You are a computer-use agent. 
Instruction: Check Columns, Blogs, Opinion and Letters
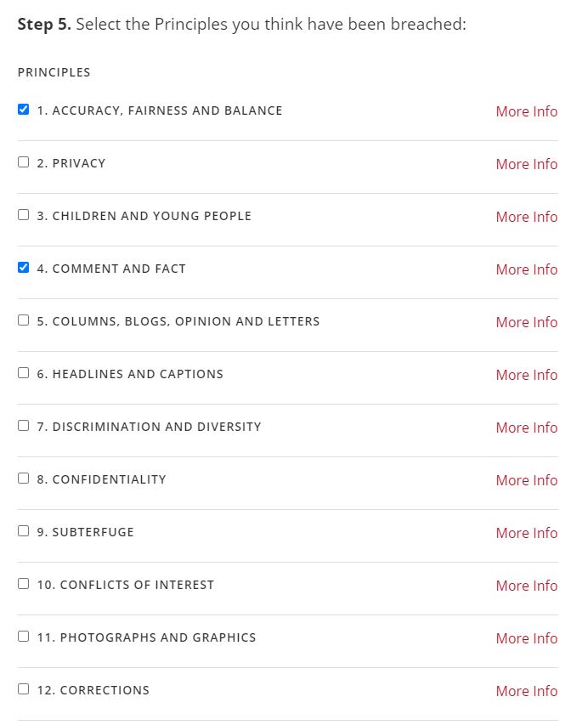(x=23, y=320)
